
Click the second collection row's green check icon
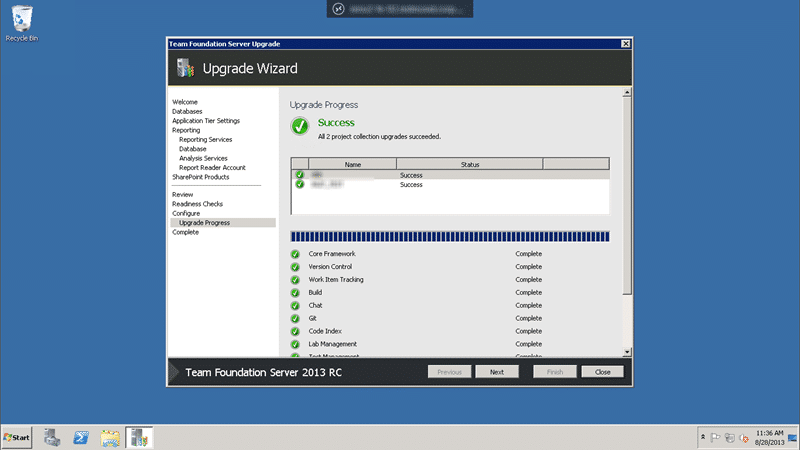click(299, 184)
